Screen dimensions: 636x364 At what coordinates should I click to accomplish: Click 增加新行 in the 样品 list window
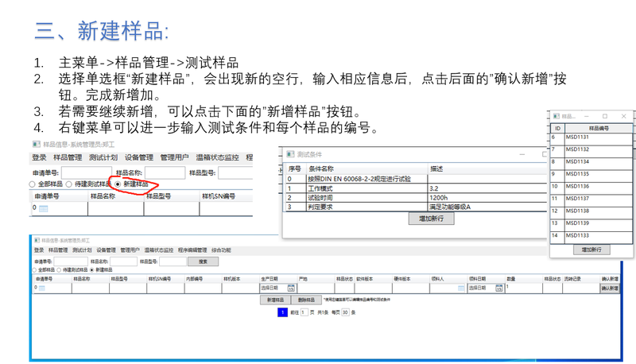[x=591, y=250]
